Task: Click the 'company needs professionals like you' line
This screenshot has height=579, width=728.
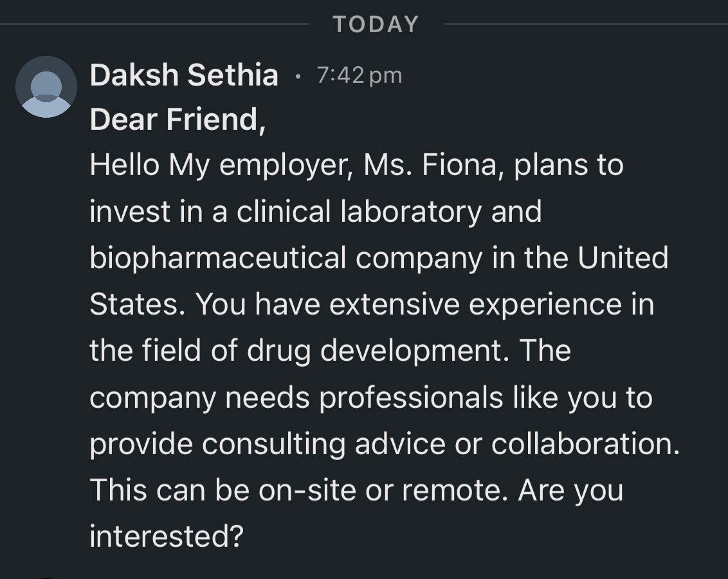Action: click(372, 398)
